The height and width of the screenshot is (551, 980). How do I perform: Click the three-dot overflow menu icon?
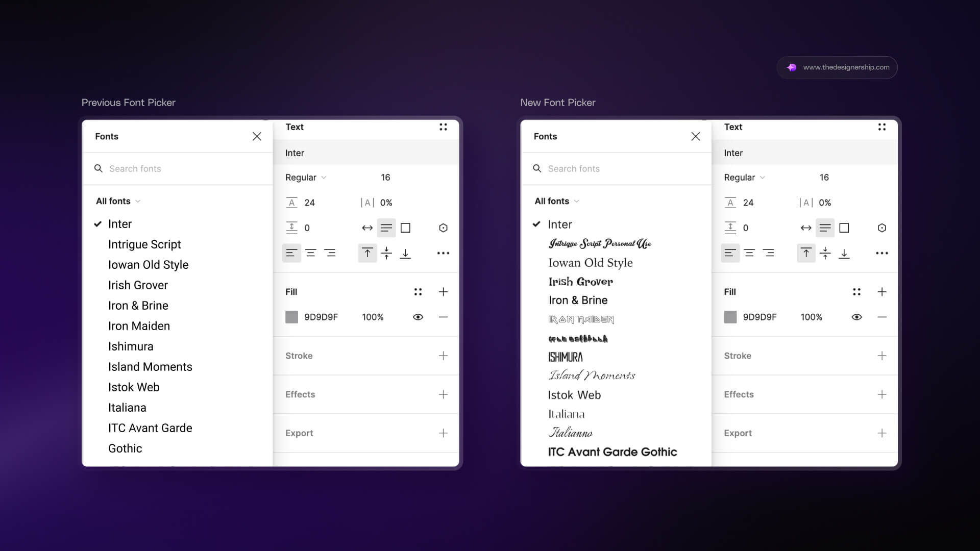coord(443,253)
